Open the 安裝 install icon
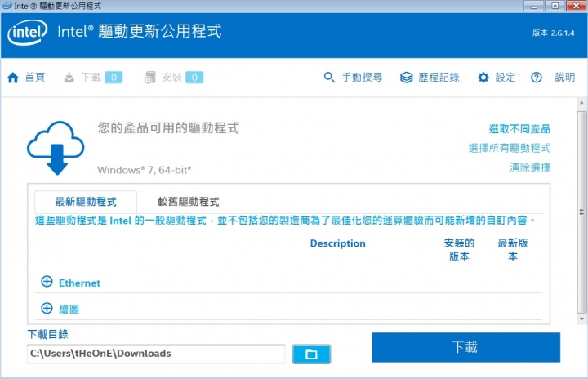This screenshot has width=588, height=379. (150, 78)
